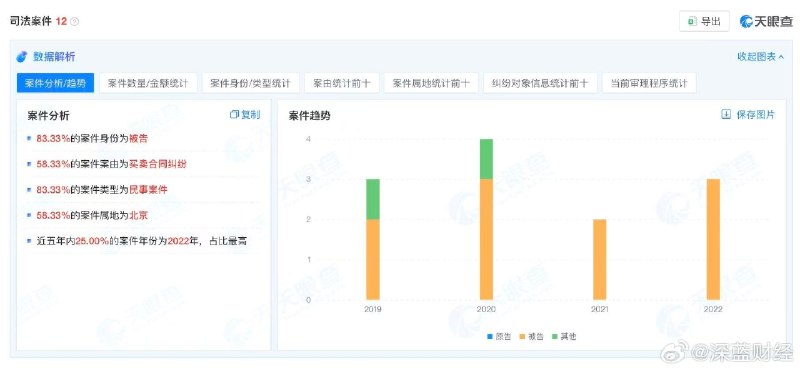Click the 案件趋势 chart heading
This screenshot has height=371, width=800.
coord(309,116)
